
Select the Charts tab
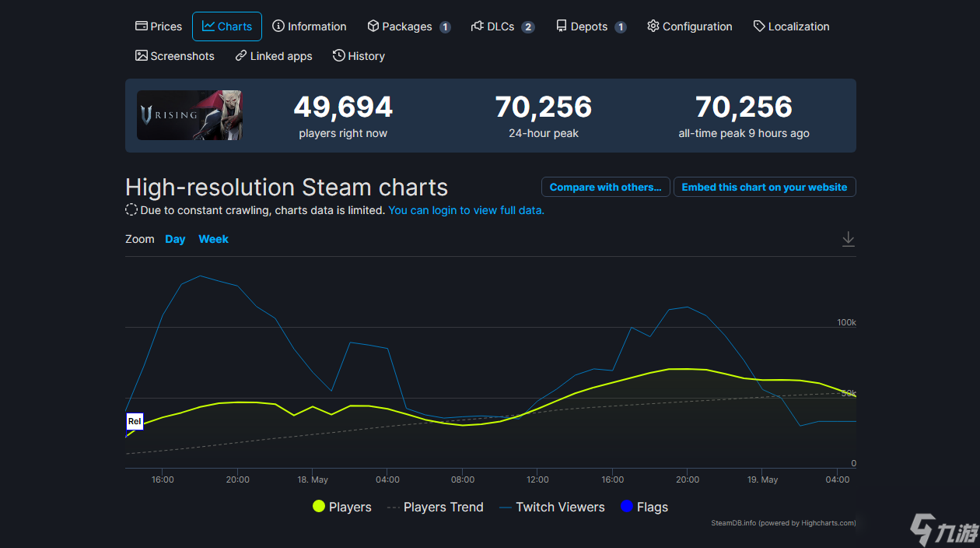(x=227, y=26)
